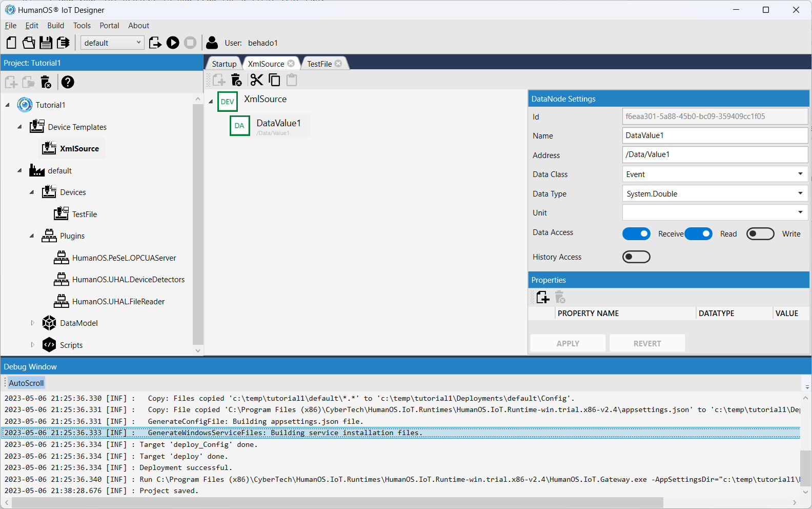This screenshot has width=812, height=509.
Task: Toggle the Read data access switch
Action: (x=698, y=234)
